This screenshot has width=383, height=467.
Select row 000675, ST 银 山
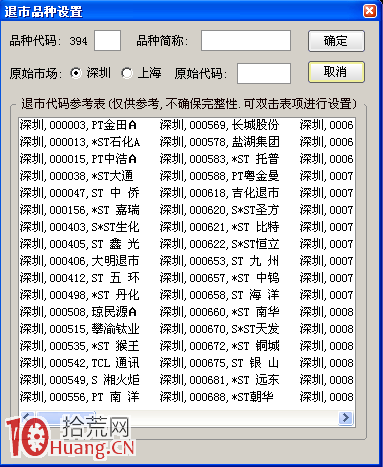coord(219,363)
